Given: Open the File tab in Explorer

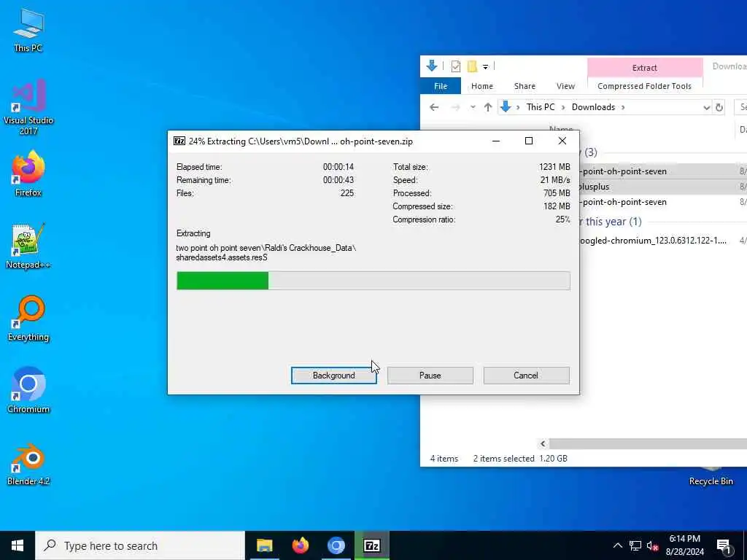Looking at the screenshot, I should 441,86.
